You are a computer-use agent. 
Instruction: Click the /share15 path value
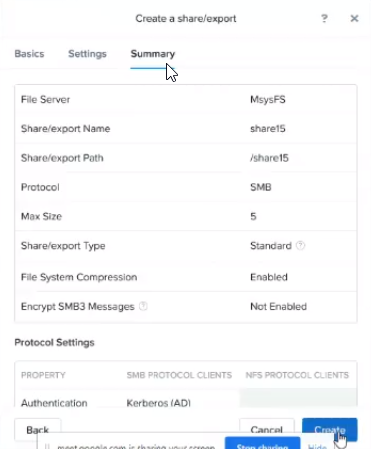[x=269, y=158]
